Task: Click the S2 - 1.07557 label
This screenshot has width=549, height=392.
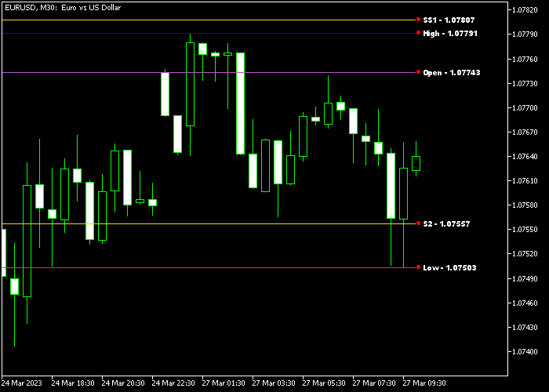Action: (x=446, y=223)
